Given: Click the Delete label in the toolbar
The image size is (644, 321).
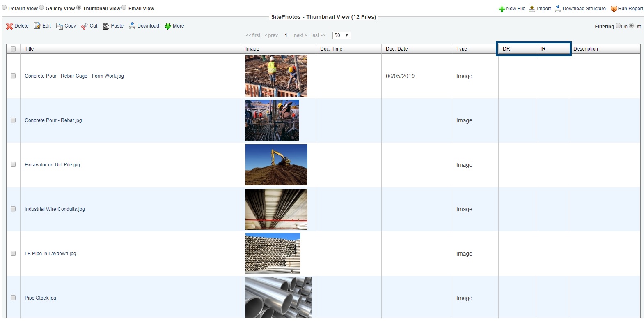Looking at the screenshot, I should tap(21, 26).
